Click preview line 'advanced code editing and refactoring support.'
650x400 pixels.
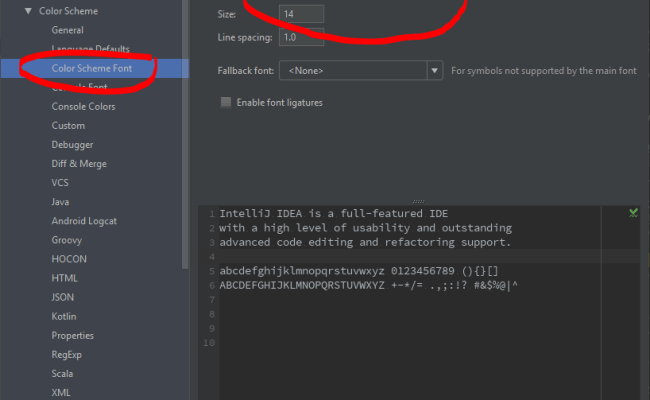click(x=365, y=242)
